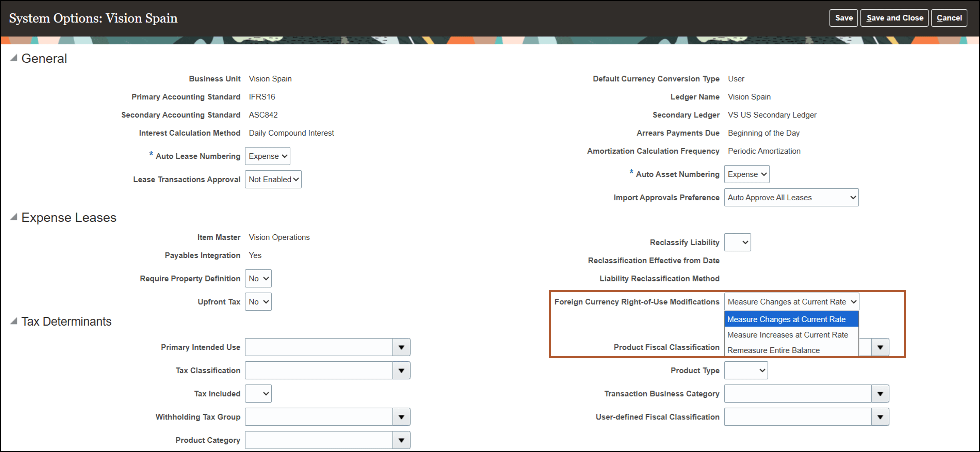This screenshot has width=980, height=452.
Task: Change Upfront Tax from No
Action: (258, 301)
